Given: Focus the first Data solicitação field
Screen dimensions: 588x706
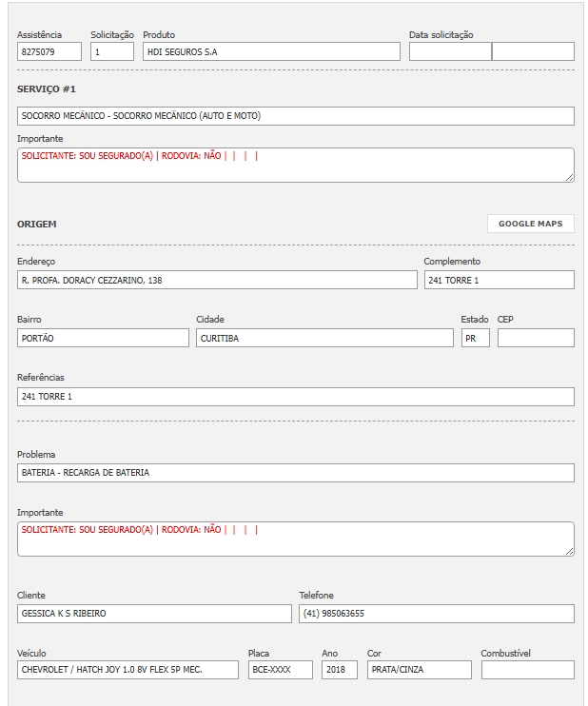Looking at the screenshot, I should [450, 51].
